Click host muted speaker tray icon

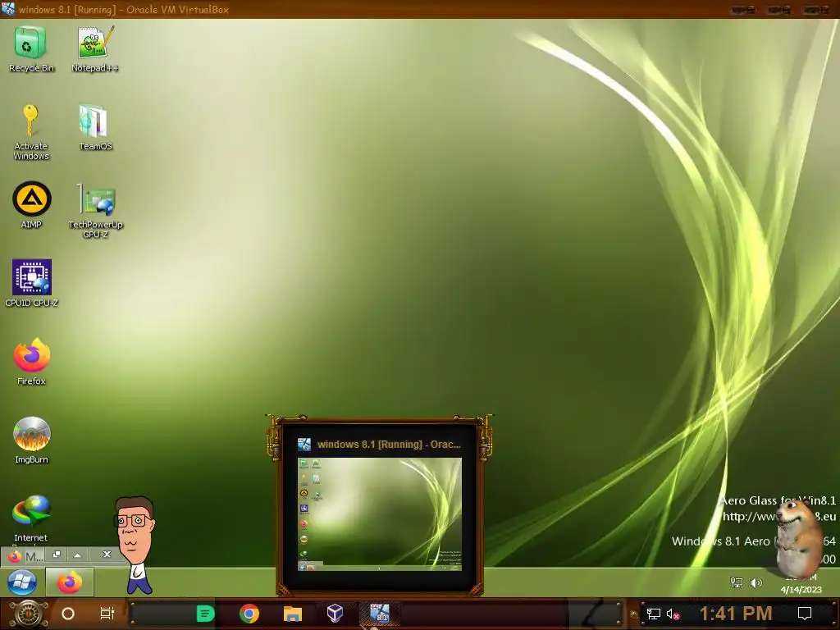coord(673,614)
